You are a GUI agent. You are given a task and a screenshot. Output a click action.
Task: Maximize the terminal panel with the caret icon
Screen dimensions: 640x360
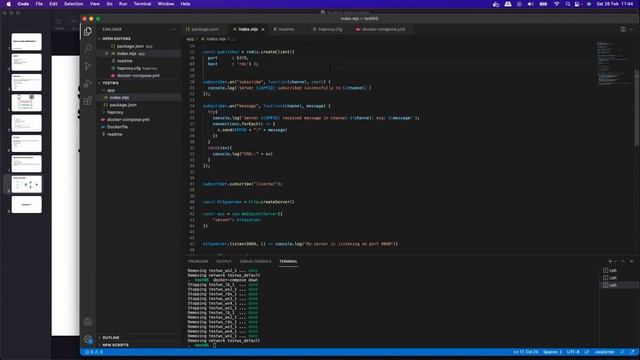point(623,261)
